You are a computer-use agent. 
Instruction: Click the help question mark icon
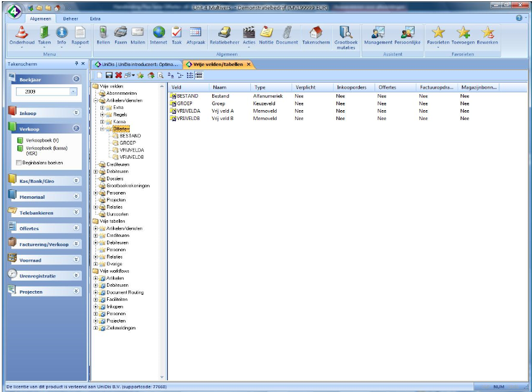pyautogui.click(x=519, y=18)
